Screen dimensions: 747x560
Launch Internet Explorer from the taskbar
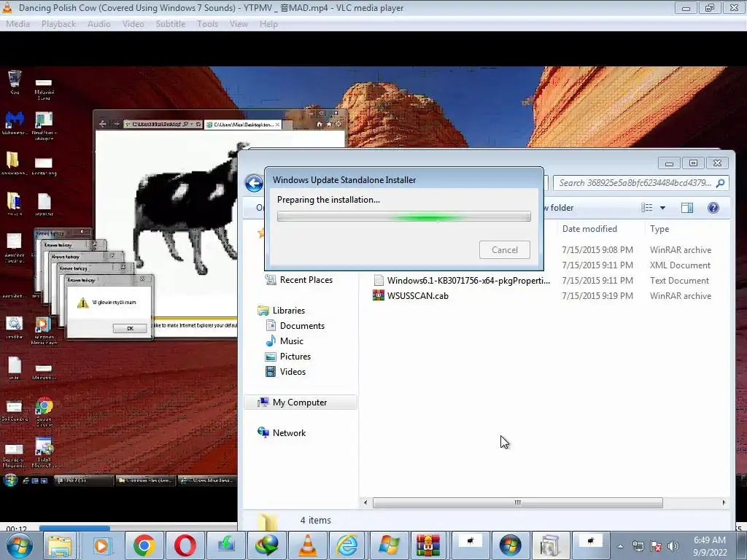pyautogui.click(x=347, y=545)
